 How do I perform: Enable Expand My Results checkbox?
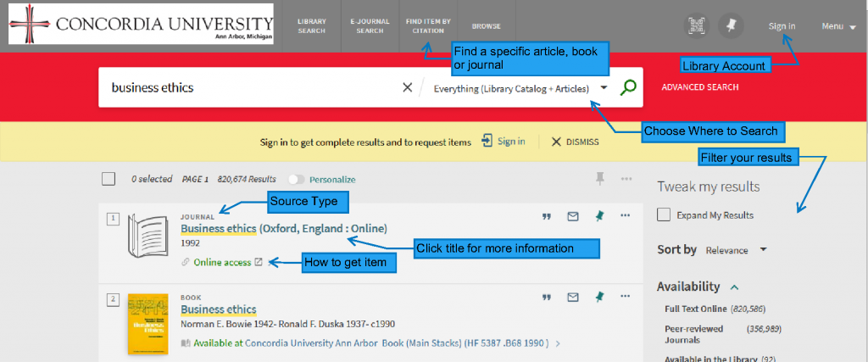[x=664, y=214]
